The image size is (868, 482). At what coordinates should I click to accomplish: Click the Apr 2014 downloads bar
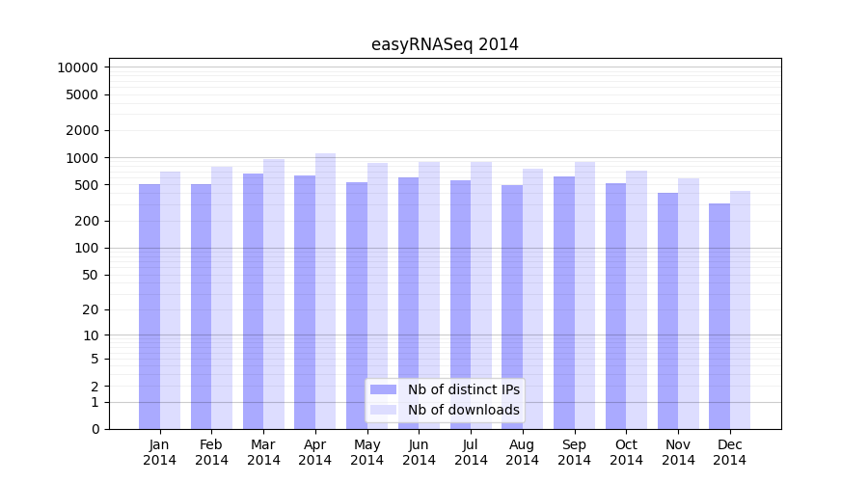pyautogui.click(x=326, y=291)
